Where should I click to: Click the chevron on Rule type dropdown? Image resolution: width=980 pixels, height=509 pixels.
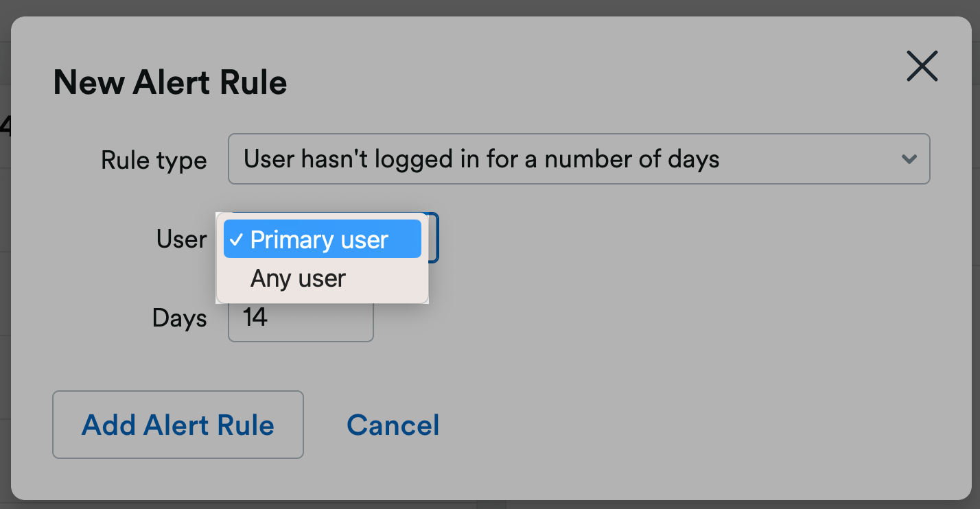click(x=909, y=158)
